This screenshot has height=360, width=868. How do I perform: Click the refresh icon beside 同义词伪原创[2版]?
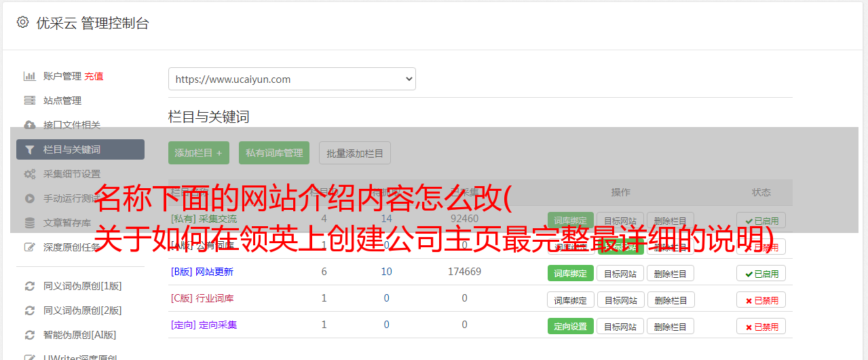[x=29, y=310]
